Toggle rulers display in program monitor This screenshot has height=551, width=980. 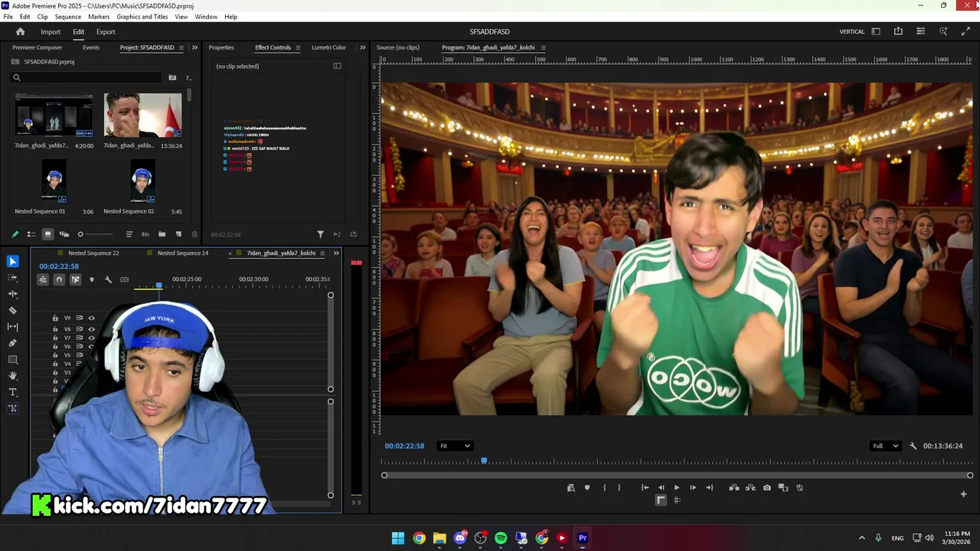click(661, 500)
